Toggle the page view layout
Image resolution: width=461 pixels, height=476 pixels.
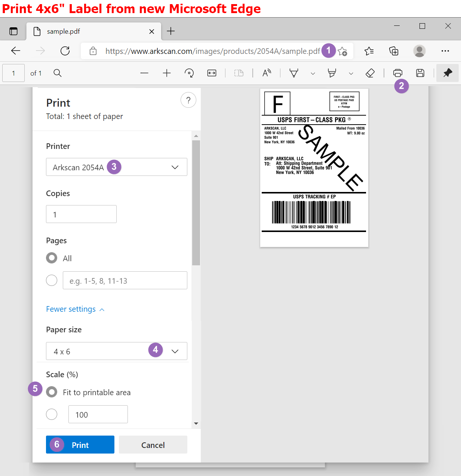(x=239, y=73)
